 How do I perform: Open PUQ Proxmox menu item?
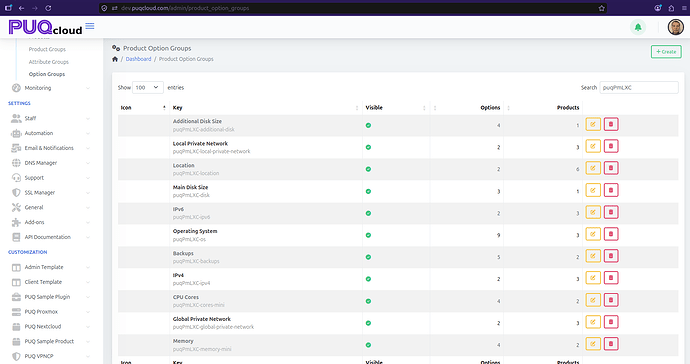point(51,312)
